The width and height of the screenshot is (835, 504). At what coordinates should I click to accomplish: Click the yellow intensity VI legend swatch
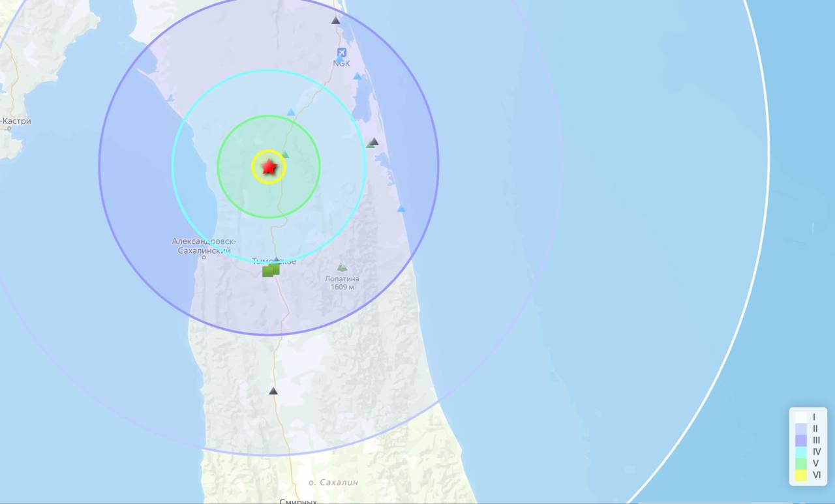(800, 475)
